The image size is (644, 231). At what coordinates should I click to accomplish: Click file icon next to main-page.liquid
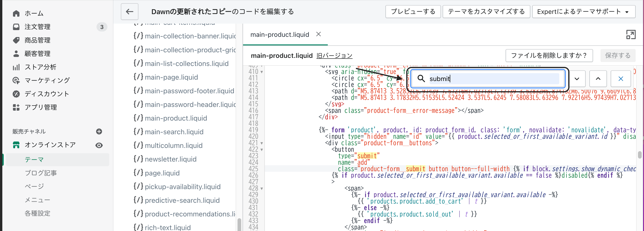[138, 77]
